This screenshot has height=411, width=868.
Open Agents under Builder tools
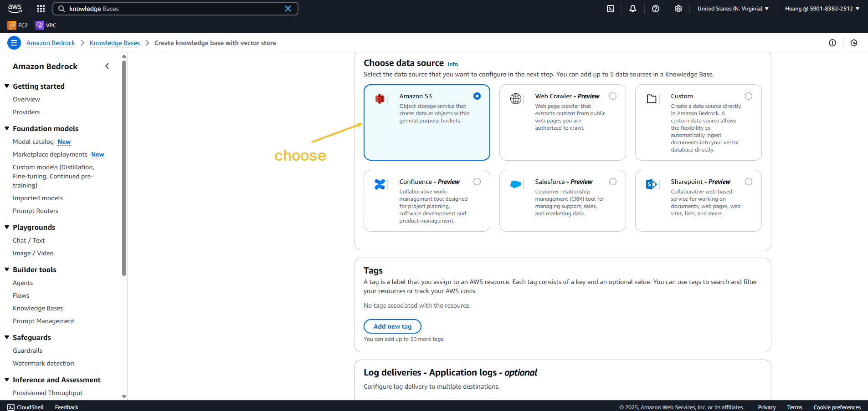(x=23, y=283)
